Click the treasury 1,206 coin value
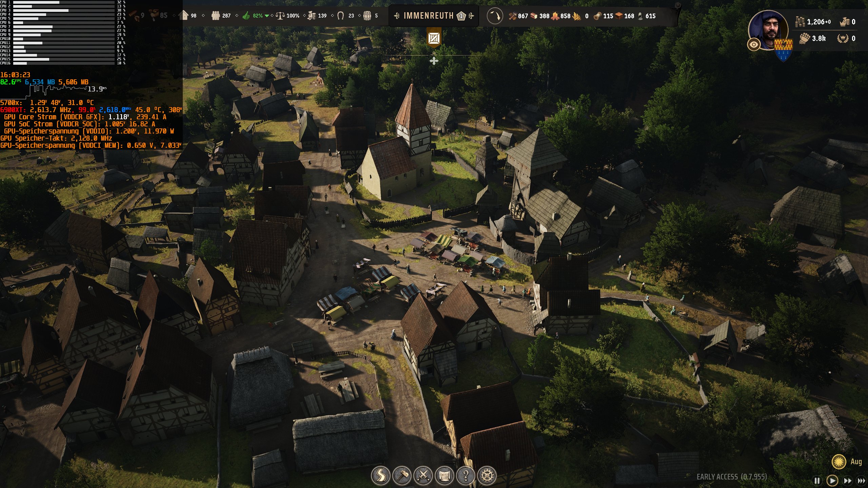868x488 pixels. 816,22
